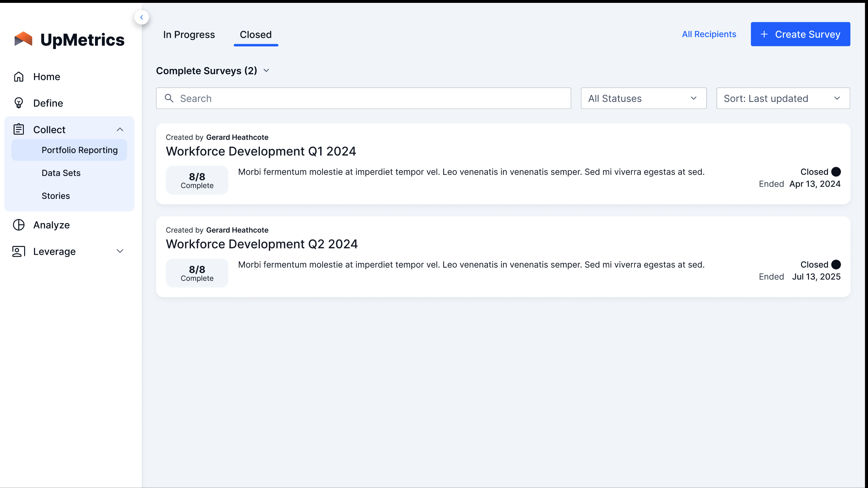Click the collapse sidebar arrow icon

pos(141,17)
